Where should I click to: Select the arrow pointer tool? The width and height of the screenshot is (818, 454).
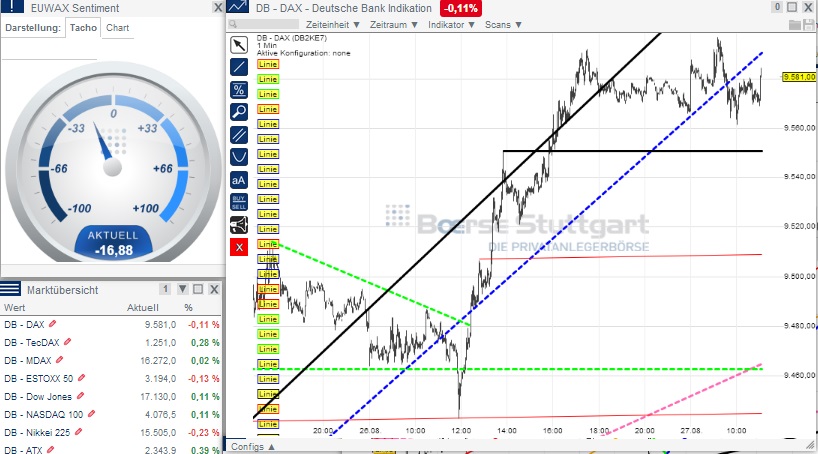click(239, 45)
